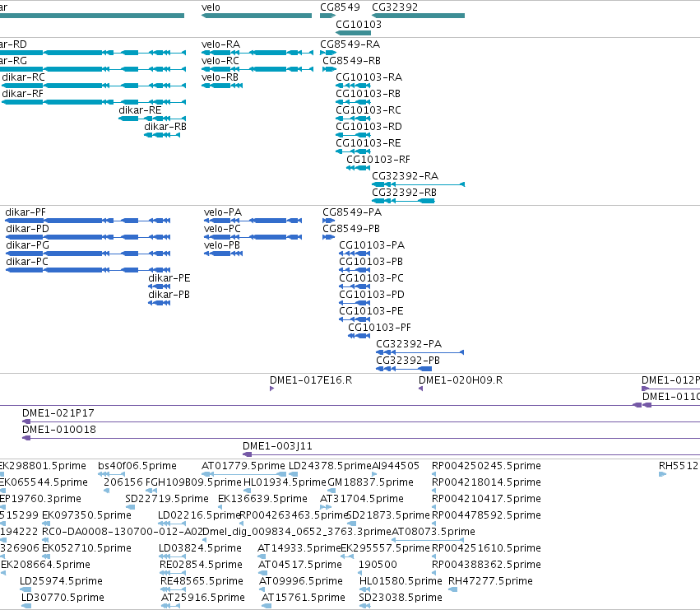Select CG10103-PF protein feature
This screenshot has width=700, height=610.
click(x=359, y=336)
